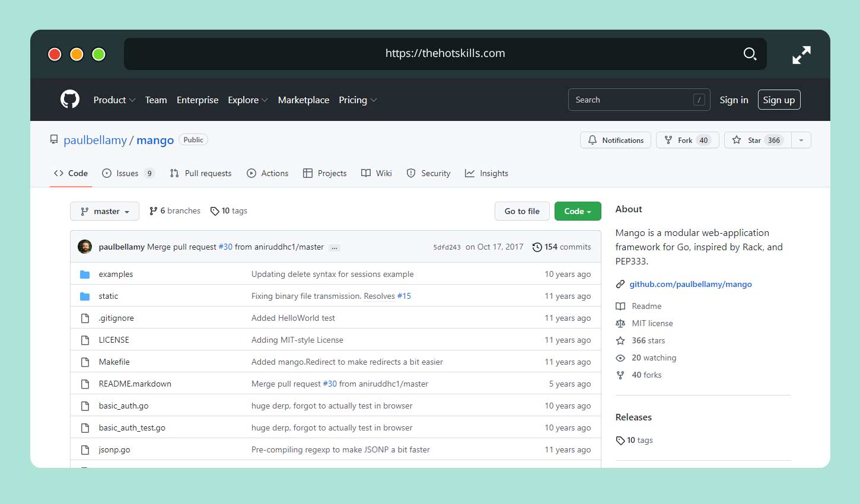Open the Product dropdown menu
This screenshot has width=860, height=504.
114,100
